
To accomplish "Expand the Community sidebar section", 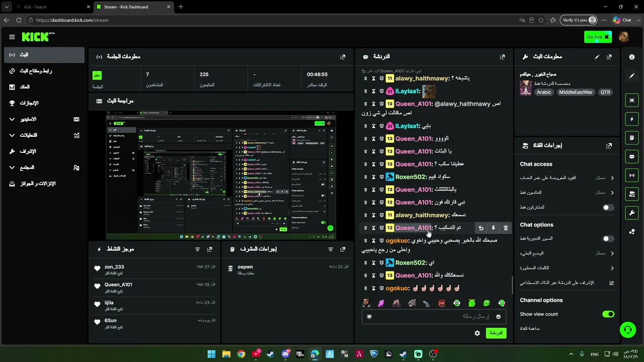I will (x=44, y=167).
